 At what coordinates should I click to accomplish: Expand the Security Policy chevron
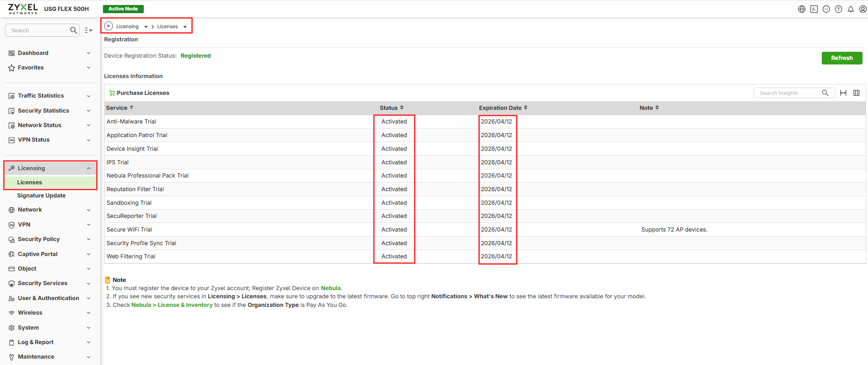tap(88, 239)
